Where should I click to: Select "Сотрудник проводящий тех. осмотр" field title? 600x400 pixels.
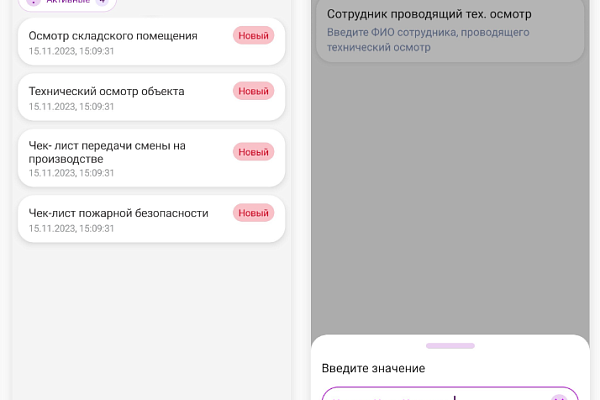click(429, 14)
